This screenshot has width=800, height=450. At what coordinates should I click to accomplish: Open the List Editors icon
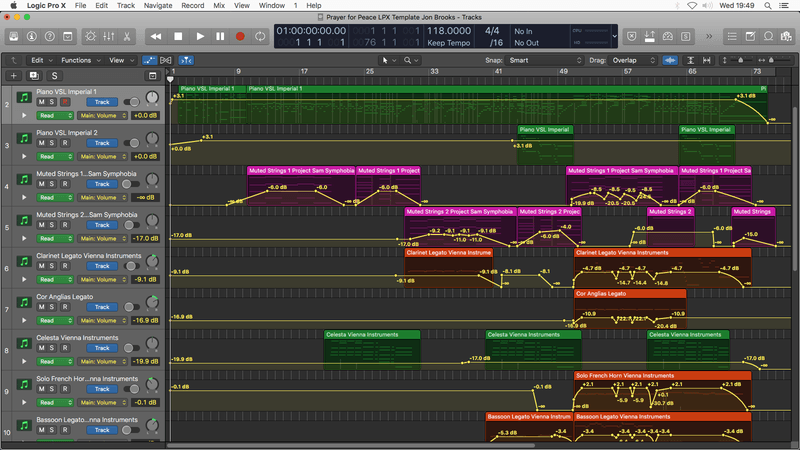tap(732, 36)
